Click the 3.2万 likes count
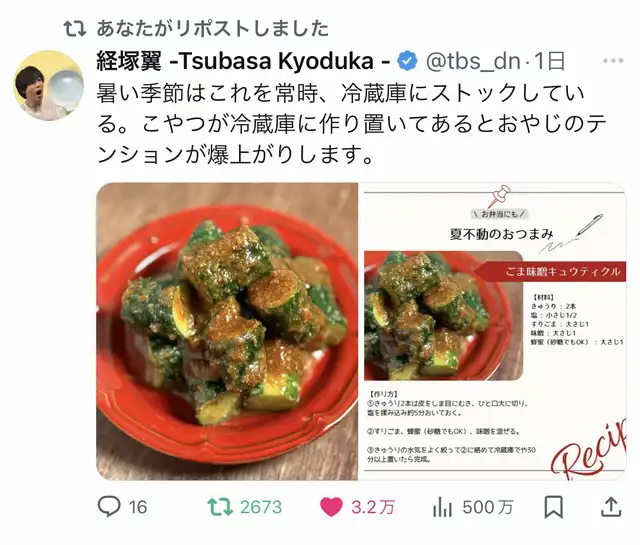Screen dimensions: 640x545 click(373, 507)
